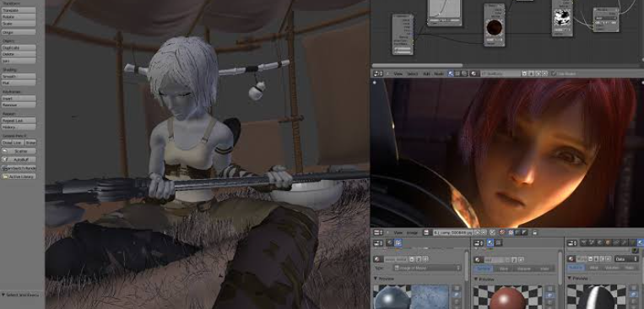Select sphere preview type in right panel
Screen dimensions: 644x309
click(634, 295)
